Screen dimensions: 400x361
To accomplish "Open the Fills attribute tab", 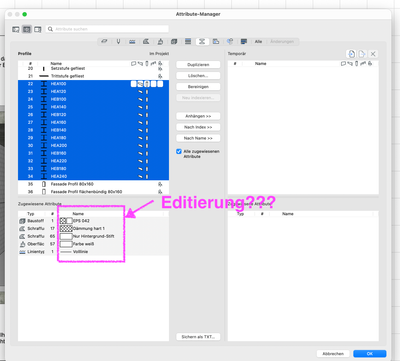I will pyautogui.click(x=146, y=42).
